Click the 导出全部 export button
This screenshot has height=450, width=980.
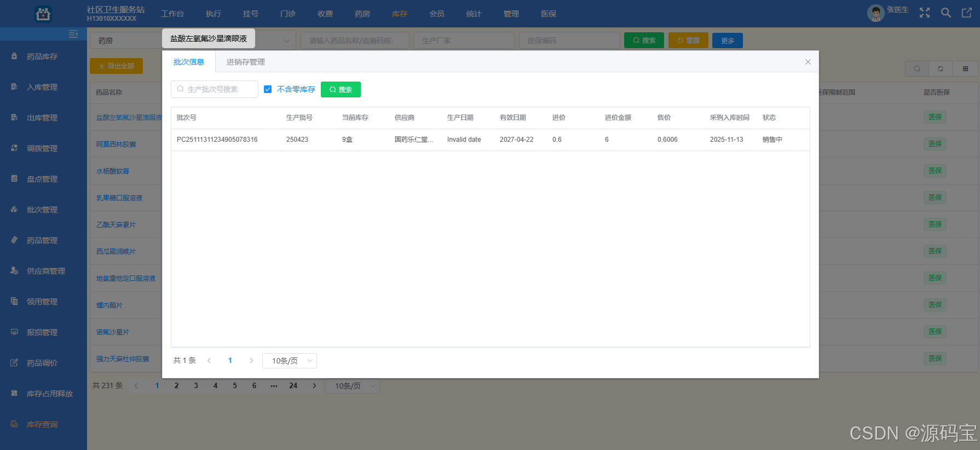[x=116, y=66]
